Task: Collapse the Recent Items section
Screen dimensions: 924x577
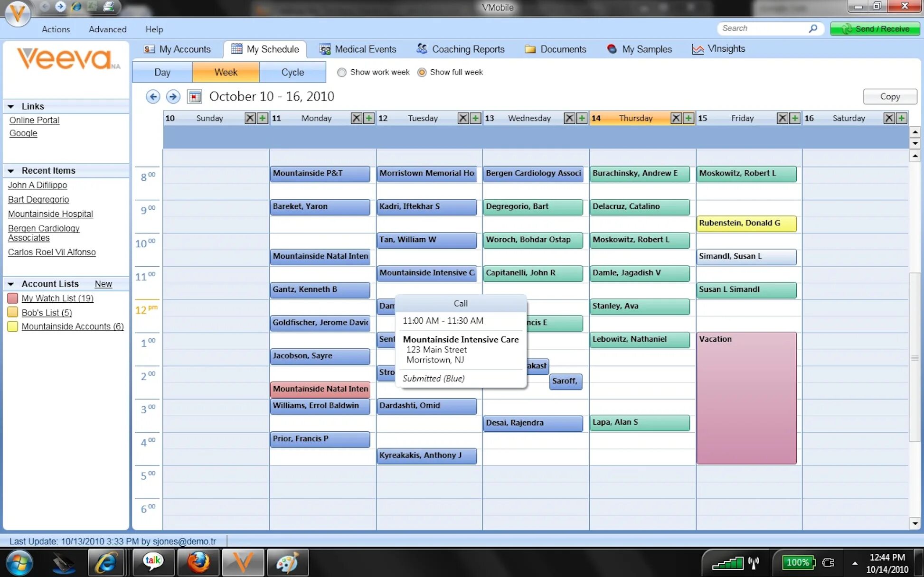Action: click(x=11, y=170)
